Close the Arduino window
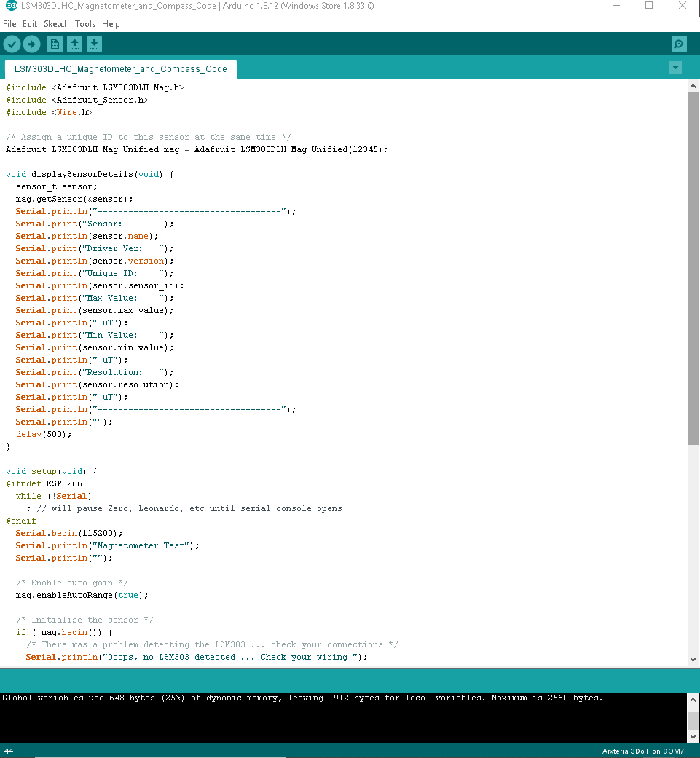700x758 pixels. coord(683,6)
